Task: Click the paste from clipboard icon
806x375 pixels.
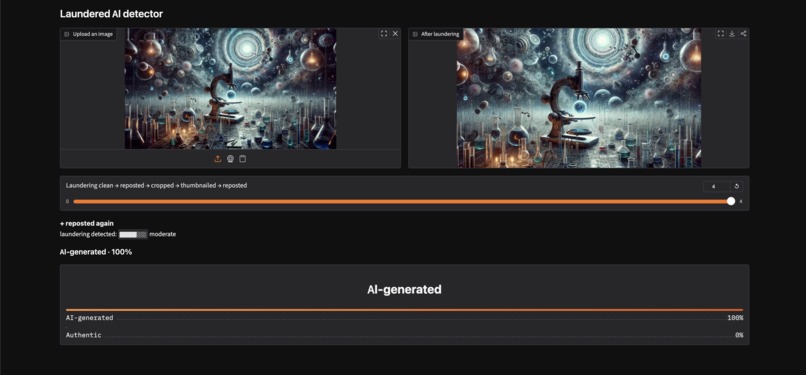Action: point(243,159)
